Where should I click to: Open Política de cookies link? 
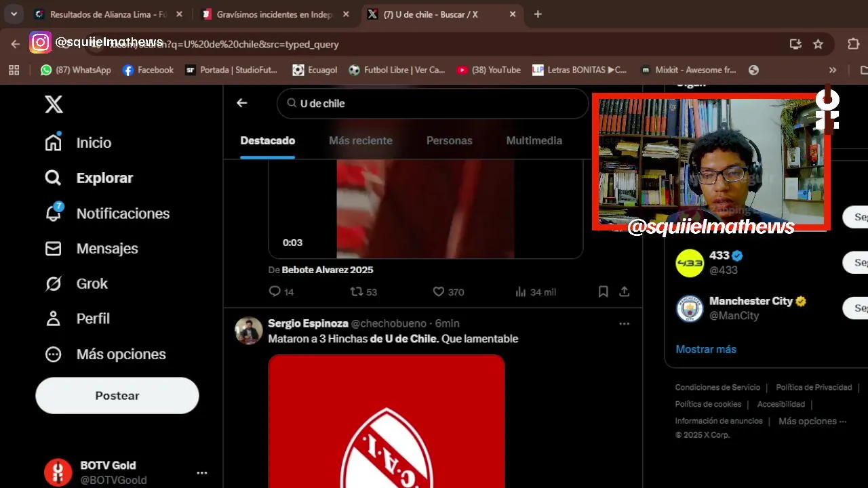(x=708, y=404)
